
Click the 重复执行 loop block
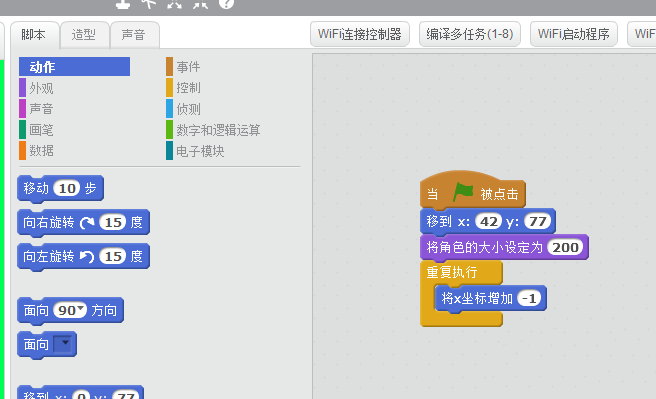[x=452, y=273]
